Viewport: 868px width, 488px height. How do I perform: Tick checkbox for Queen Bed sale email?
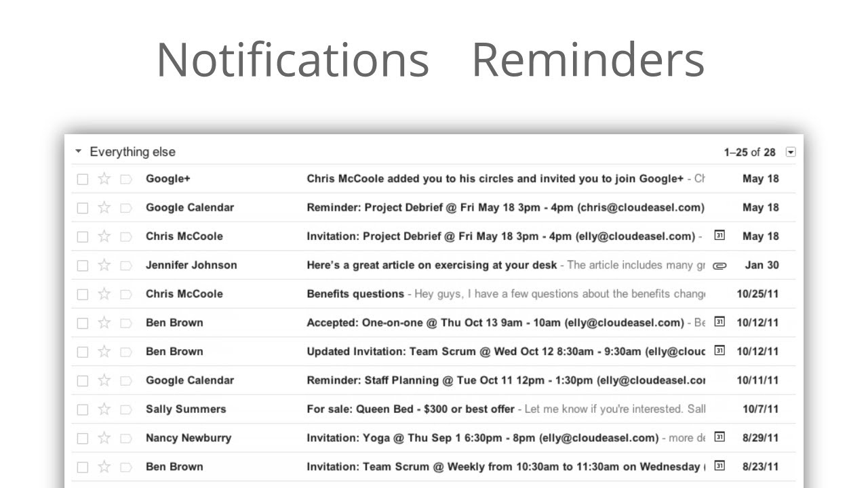pyautogui.click(x=83, y=409)
